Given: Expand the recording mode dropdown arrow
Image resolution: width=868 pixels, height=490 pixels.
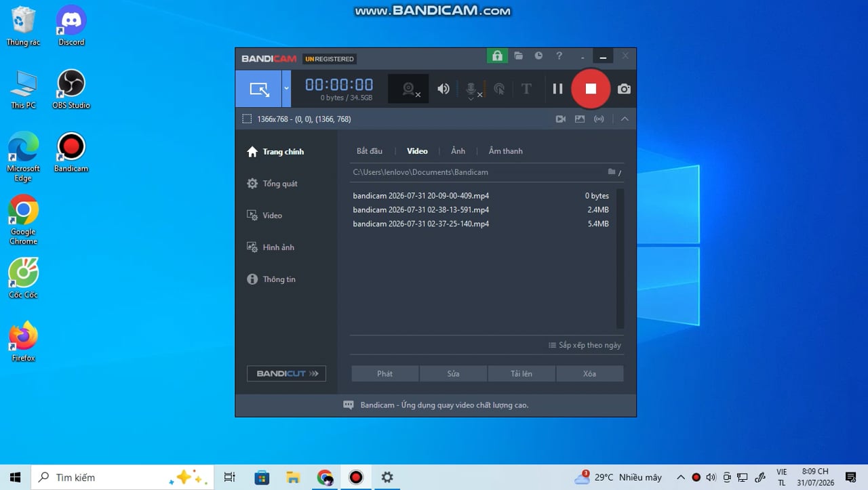Looking at the screenshot, I should pyautogui.click(x=286, y=89).
